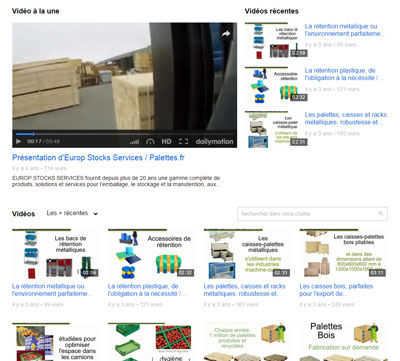Viewport: 400px width, 361px height.
Task: Click the share arrow icon on the video
Action: (226, 34)
